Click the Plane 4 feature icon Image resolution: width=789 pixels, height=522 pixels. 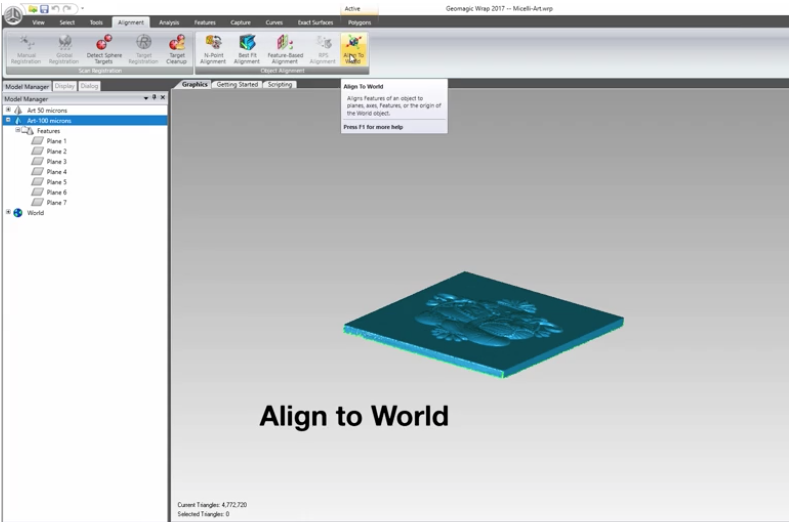point(38,172)
